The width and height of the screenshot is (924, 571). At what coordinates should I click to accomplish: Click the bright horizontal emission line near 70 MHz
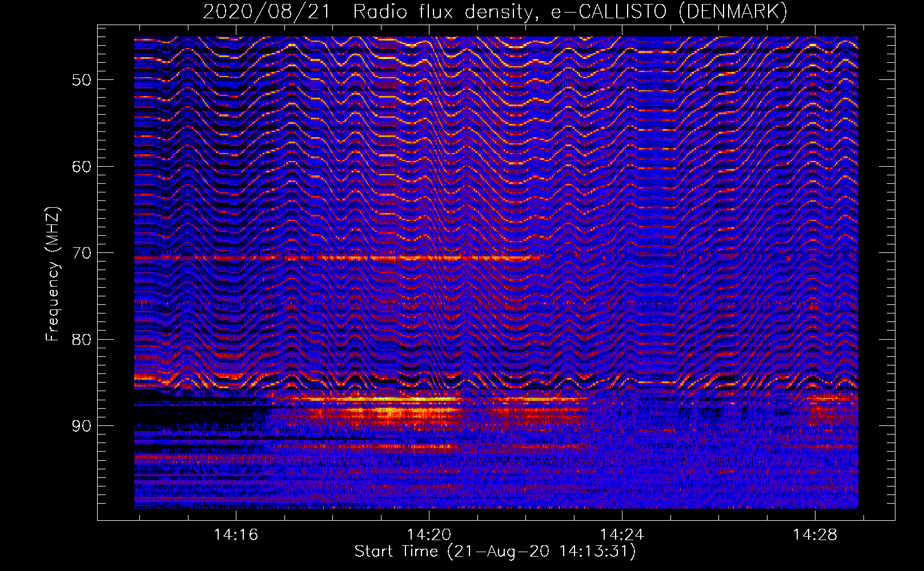[337, 258]
